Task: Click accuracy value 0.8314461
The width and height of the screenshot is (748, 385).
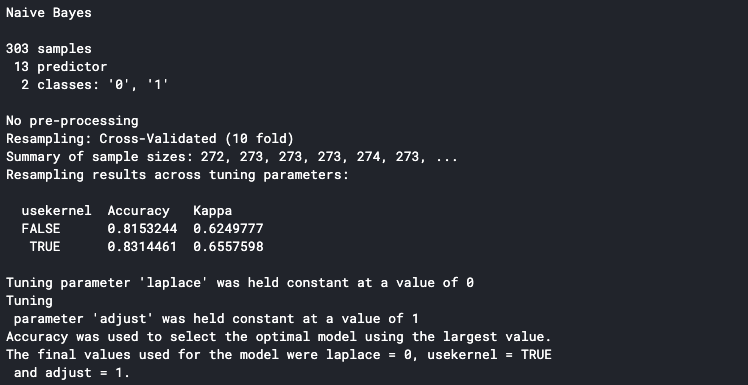Action: coord(142,247)
